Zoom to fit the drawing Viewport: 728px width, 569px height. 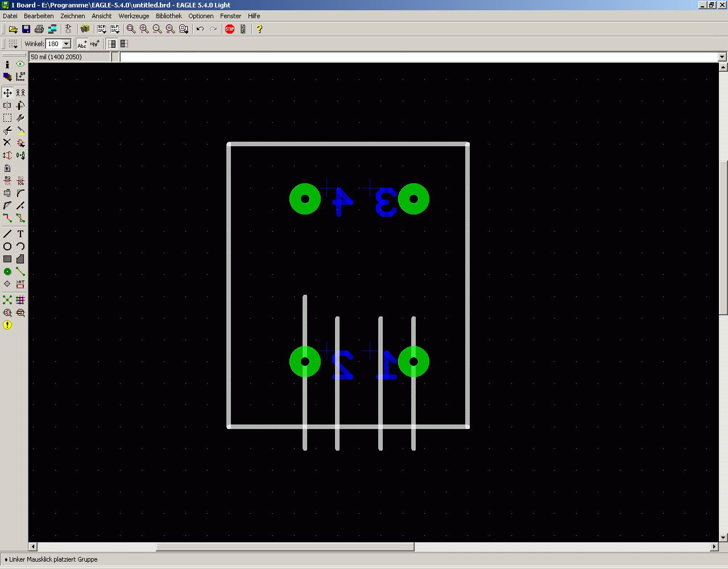point(131,29)
